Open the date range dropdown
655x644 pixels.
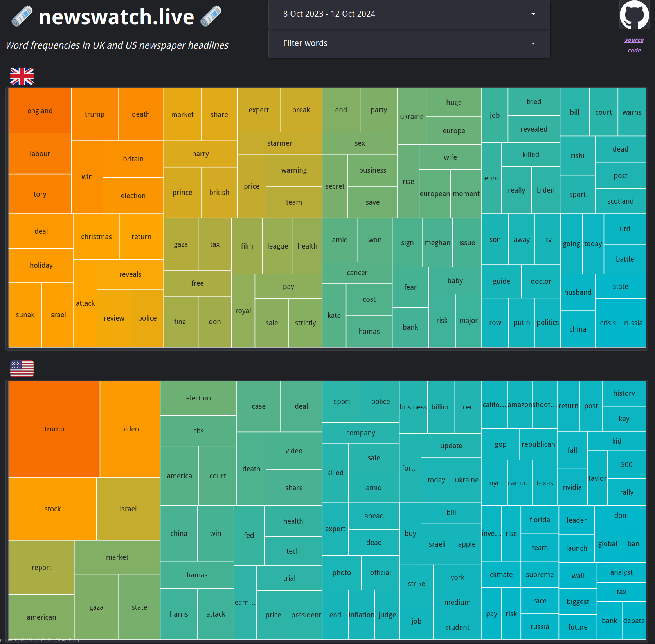409,14
